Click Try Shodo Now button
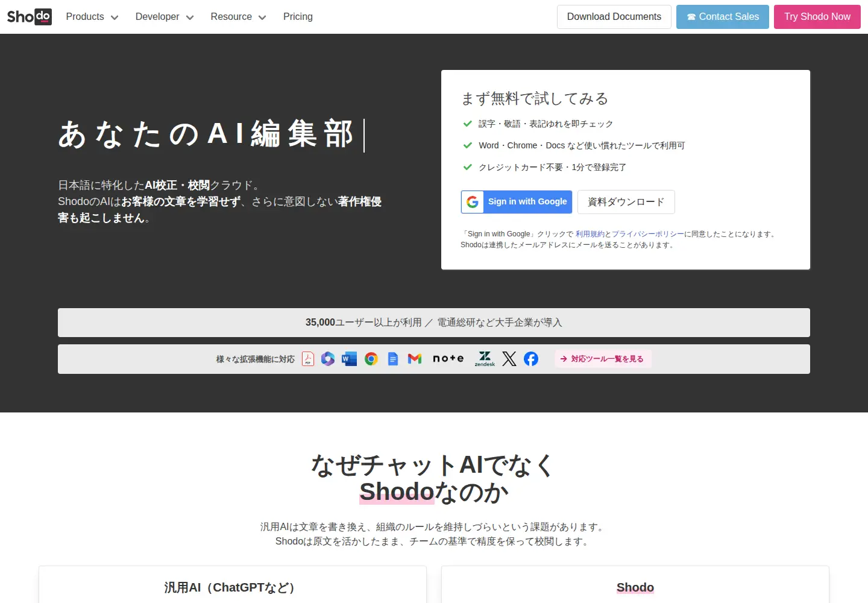The image size is (868, 603). coord(817,17)
